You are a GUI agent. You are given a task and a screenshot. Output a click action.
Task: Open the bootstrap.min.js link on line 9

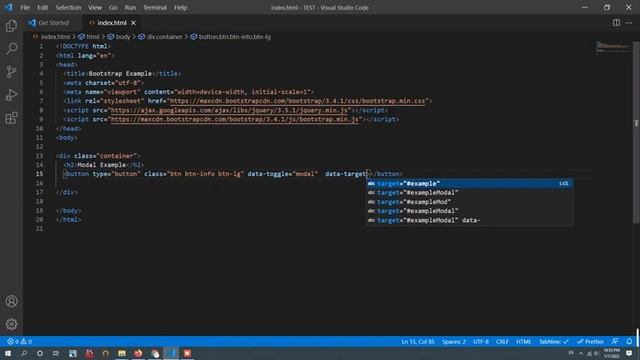pos(235,120)
